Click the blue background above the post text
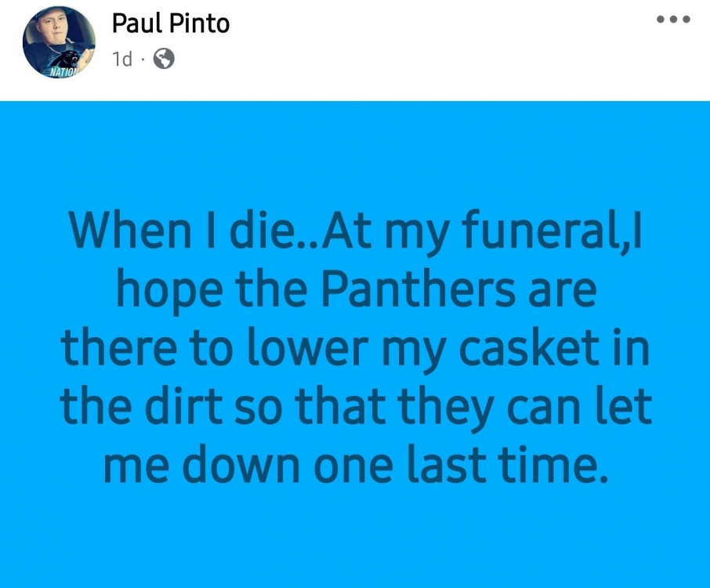Screen dimensions: 710x588 pos(355,149)
